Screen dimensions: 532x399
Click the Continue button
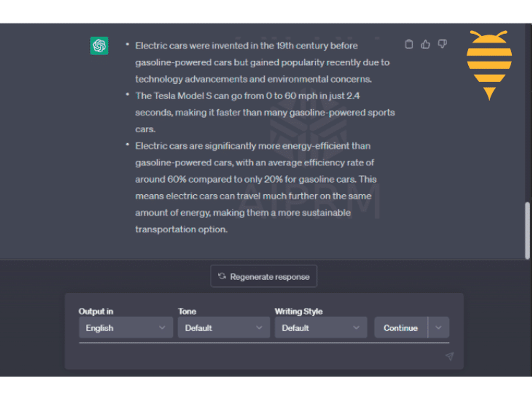point(401,328)
